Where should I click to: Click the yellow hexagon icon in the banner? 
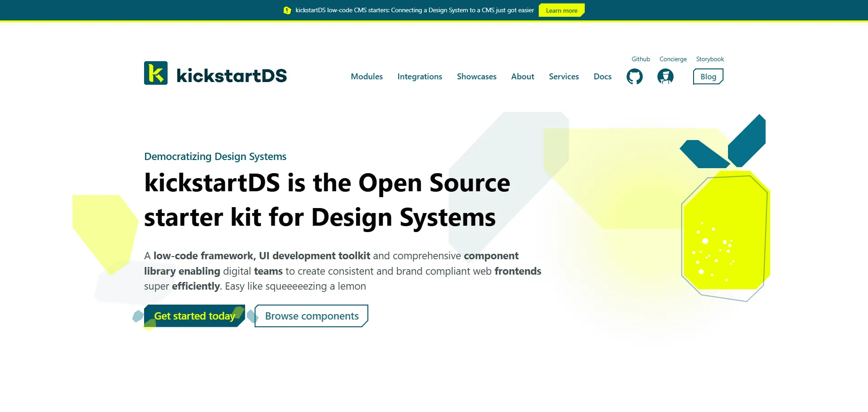point(287,10)
